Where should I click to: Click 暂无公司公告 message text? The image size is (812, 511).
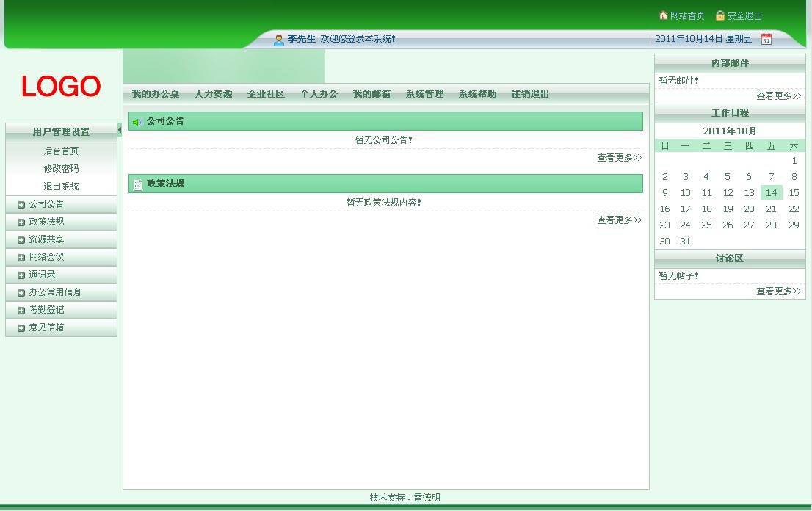[x=384, y=139]
